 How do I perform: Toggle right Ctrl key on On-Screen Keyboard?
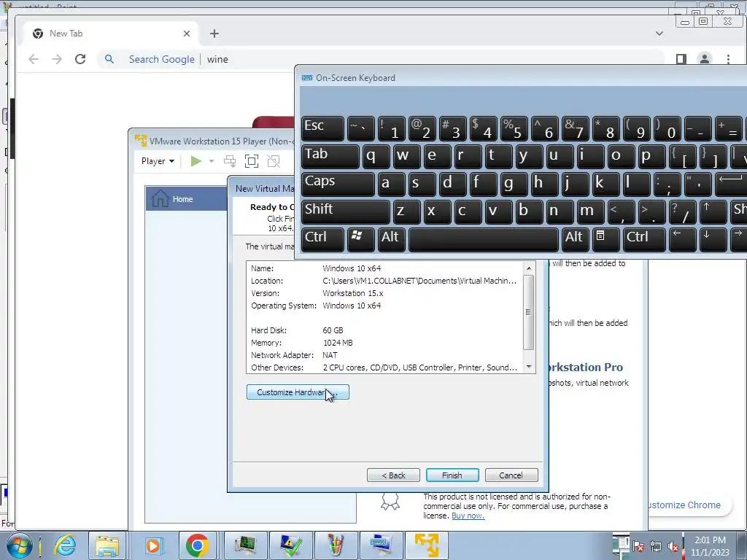[645, 239]
